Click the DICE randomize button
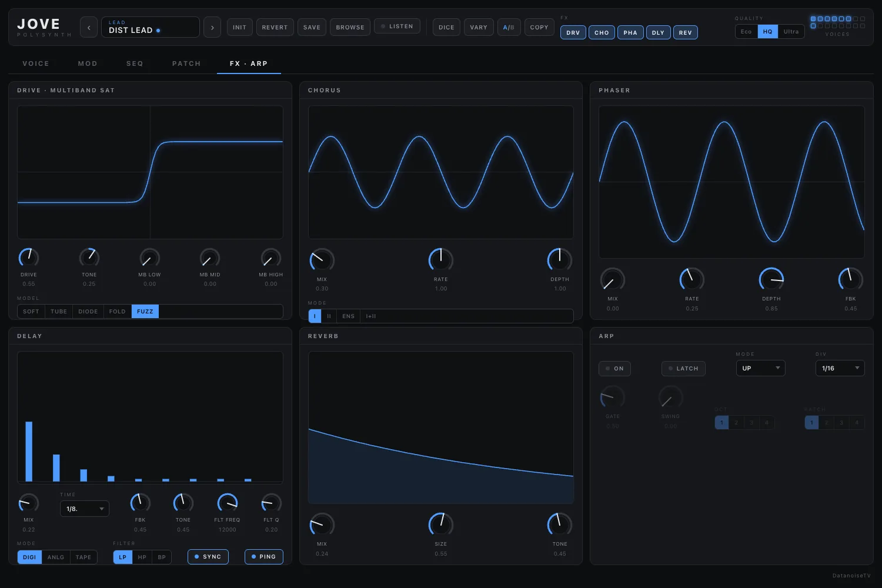 446,27
